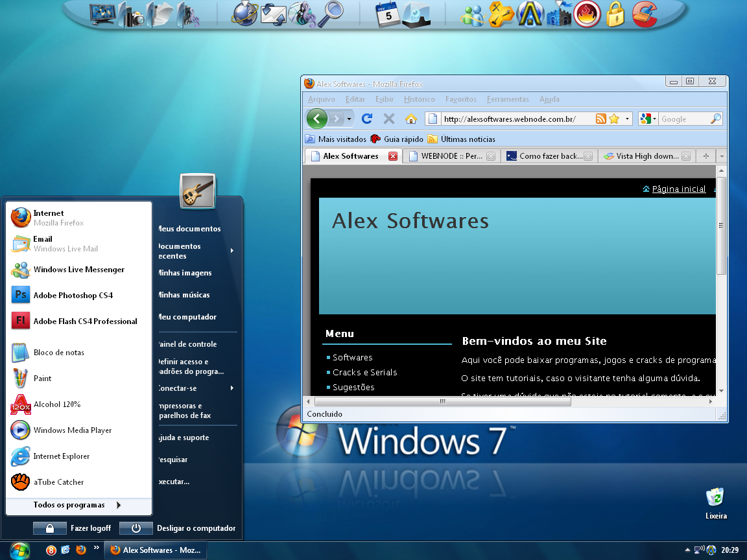Open the Ferramentas menu
The height and width of the screenshot is (560, 747).
click(508, 99)
